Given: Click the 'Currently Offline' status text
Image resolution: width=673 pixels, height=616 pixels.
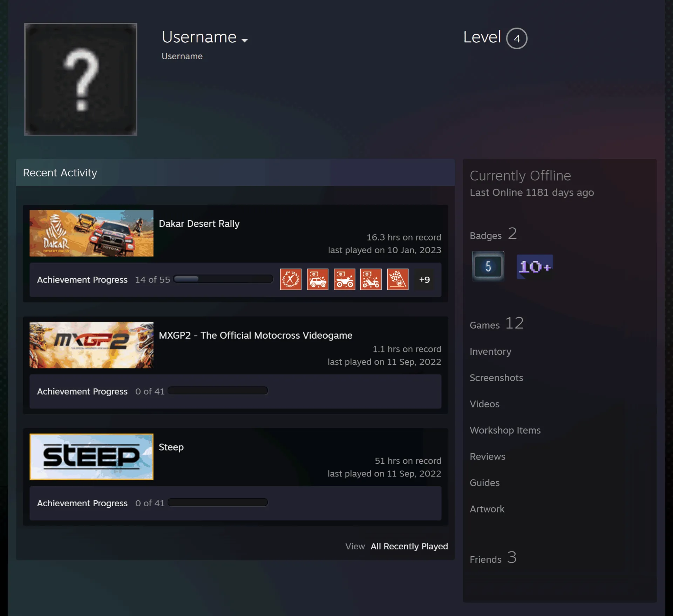Looking at the screenshot, I should [520, 176].
